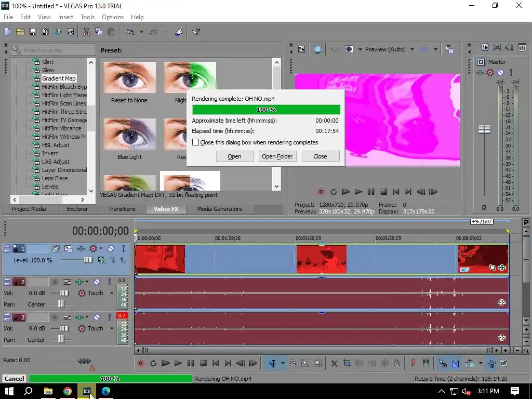Solo video track 1 exclamation icon
Viewport: 532px width, 399px height.
pos(123,249)
